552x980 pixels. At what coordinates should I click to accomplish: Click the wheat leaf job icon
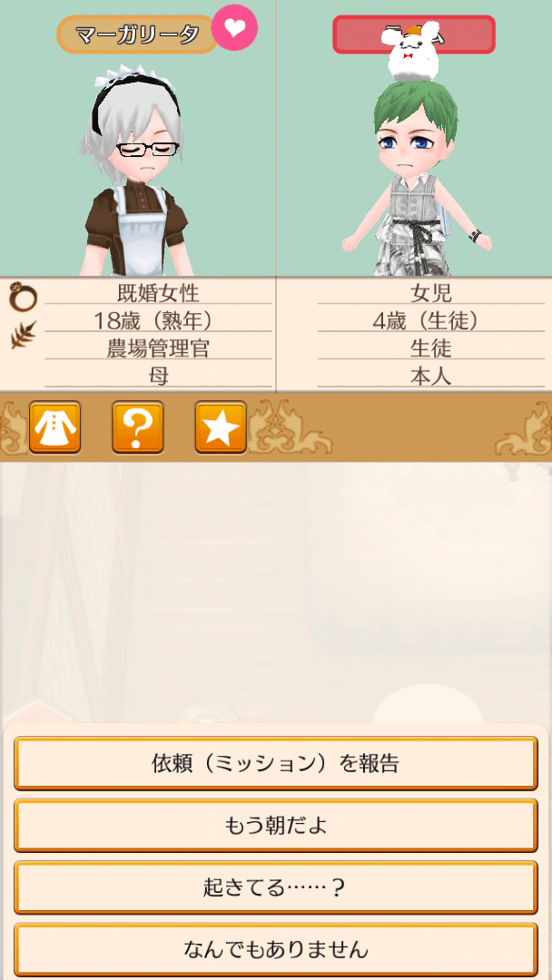coord(23,334)
